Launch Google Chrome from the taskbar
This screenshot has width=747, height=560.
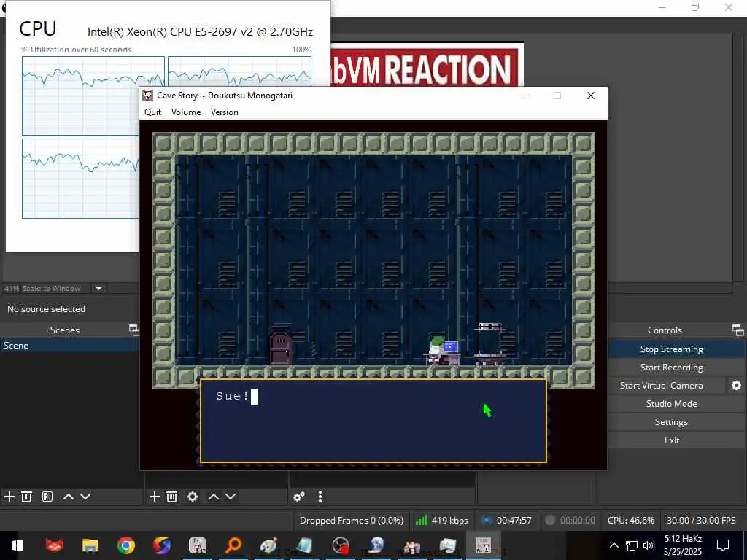[x=125, y=545]
